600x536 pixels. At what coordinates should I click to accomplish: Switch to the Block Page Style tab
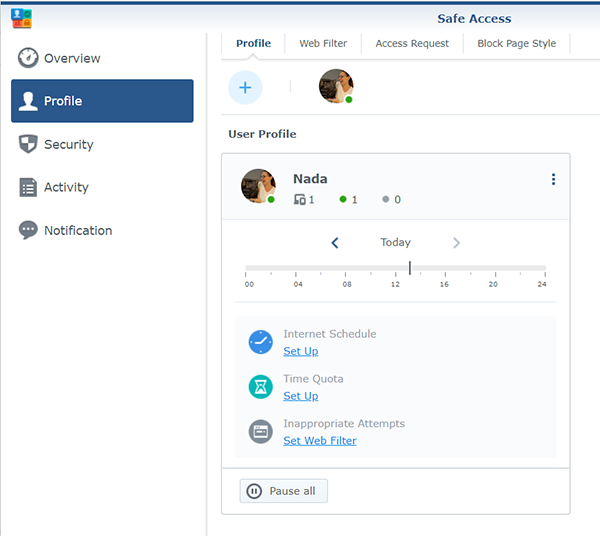pos(516,44)
